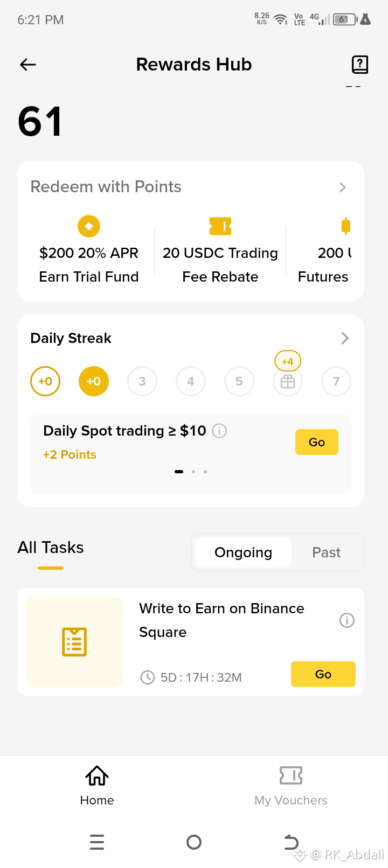This screenshot has width=388, height=868.
Task: Tap the day 7 streak circle
Action: coord(336,381)
